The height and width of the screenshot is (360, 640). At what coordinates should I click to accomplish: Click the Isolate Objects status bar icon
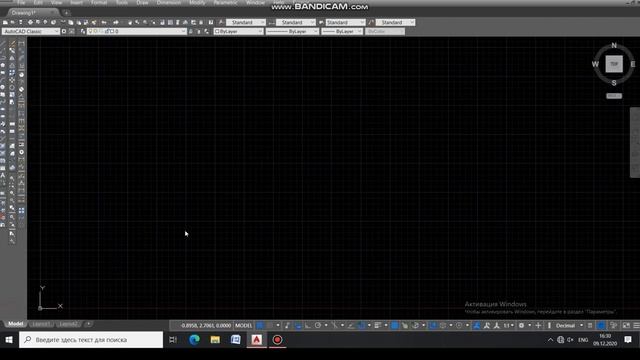click(x=613, y=325)
